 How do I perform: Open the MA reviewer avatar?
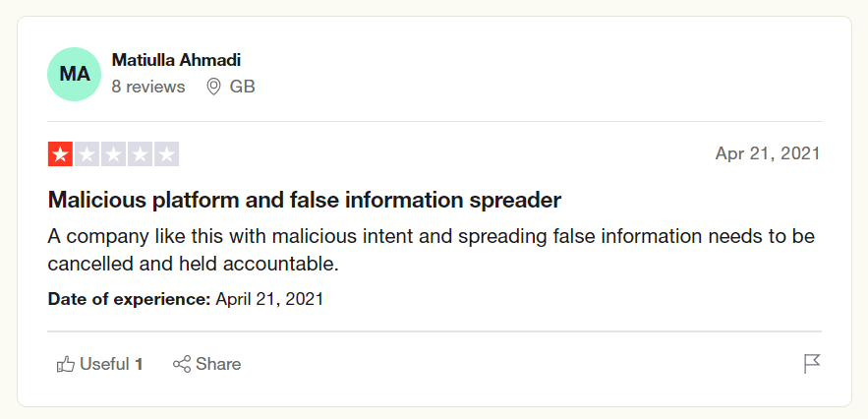(74, 74)
